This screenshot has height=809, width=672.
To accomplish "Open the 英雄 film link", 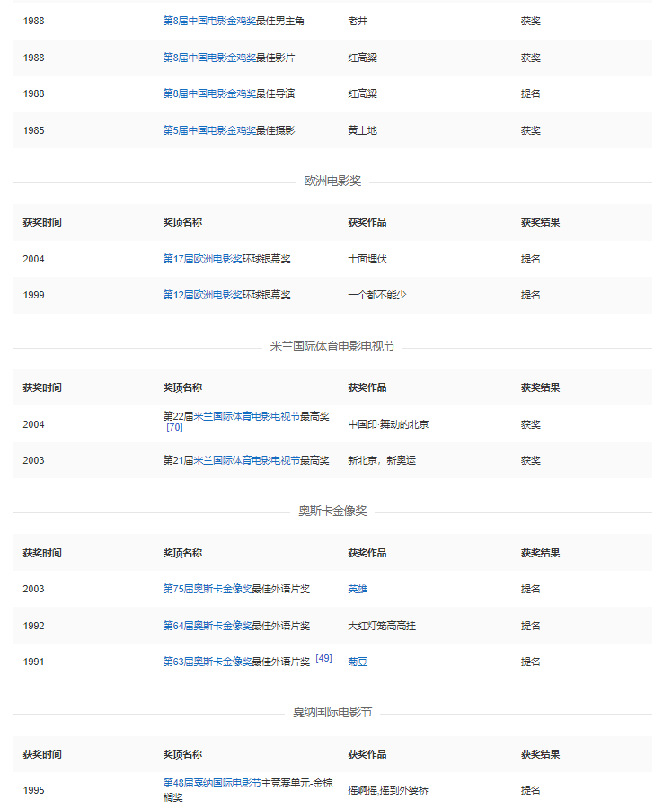I will pos(358,590).
